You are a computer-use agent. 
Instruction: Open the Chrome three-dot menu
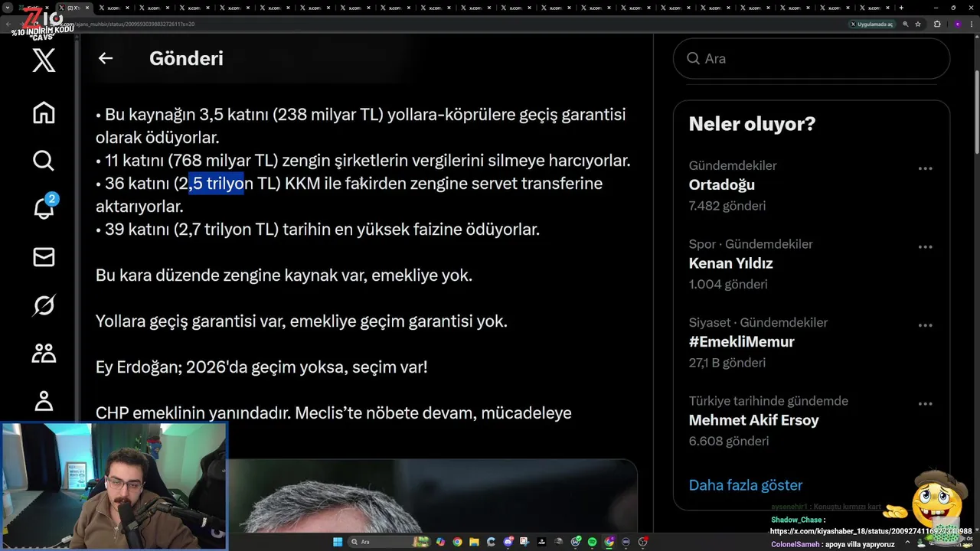972,24
